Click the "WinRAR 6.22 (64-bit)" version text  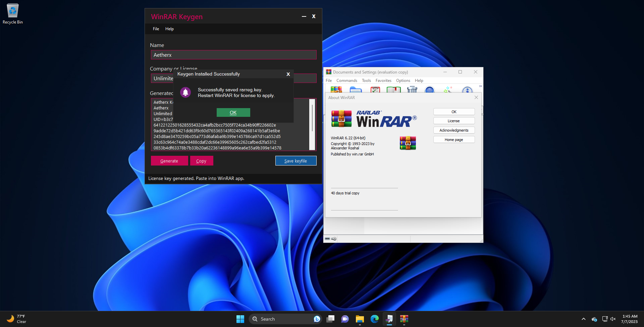tap(348, 138)
